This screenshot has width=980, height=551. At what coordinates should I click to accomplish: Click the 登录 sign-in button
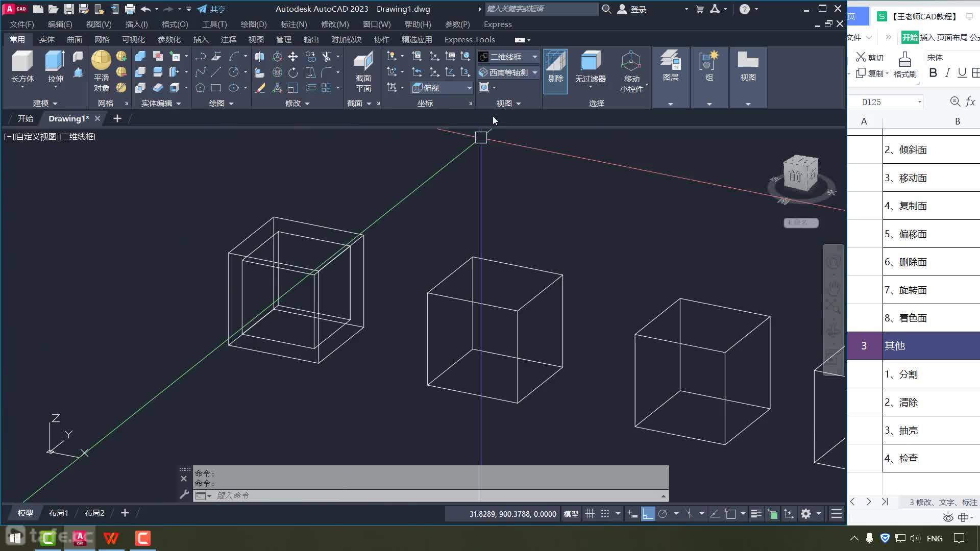pos(632,9)
